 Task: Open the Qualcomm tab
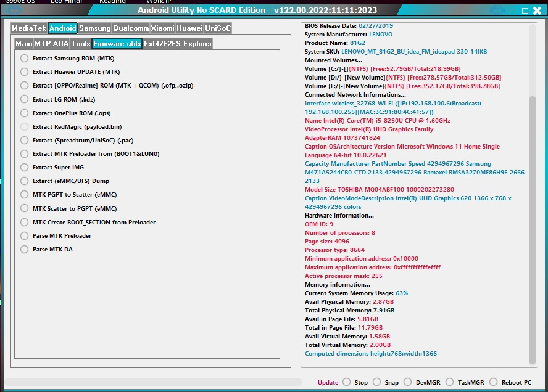point(131,28)
